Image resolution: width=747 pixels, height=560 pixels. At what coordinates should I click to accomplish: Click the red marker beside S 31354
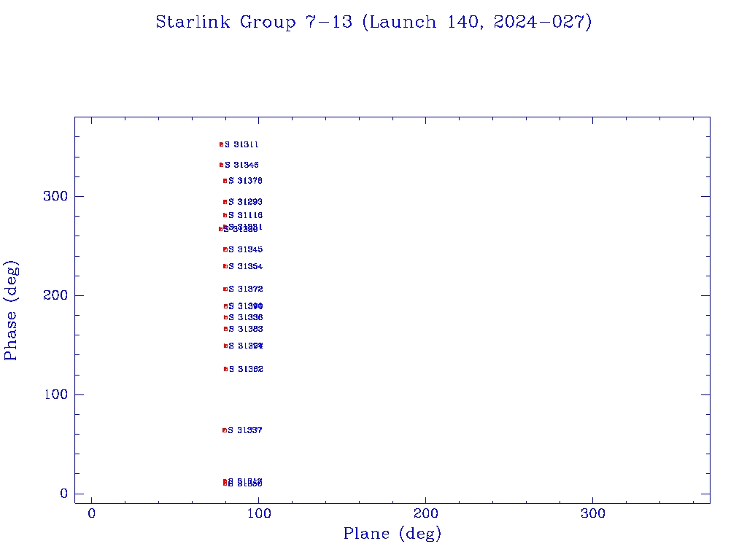[225, 266]
